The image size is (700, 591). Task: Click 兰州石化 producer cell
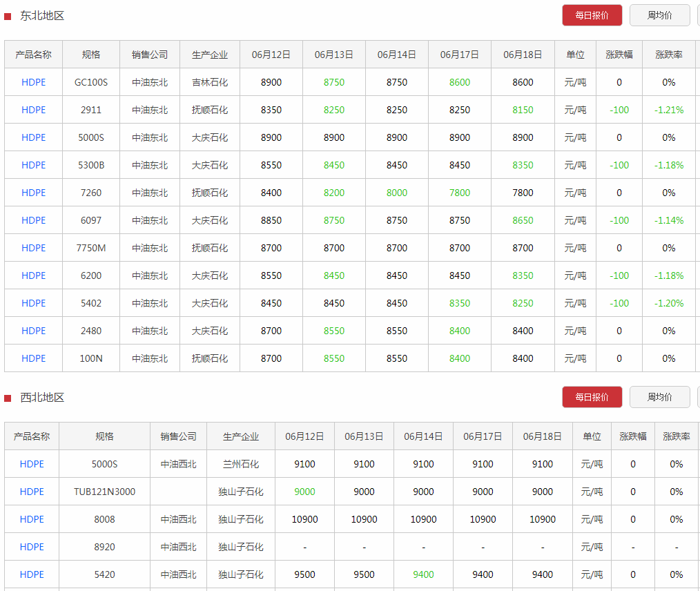coord(241,464)
